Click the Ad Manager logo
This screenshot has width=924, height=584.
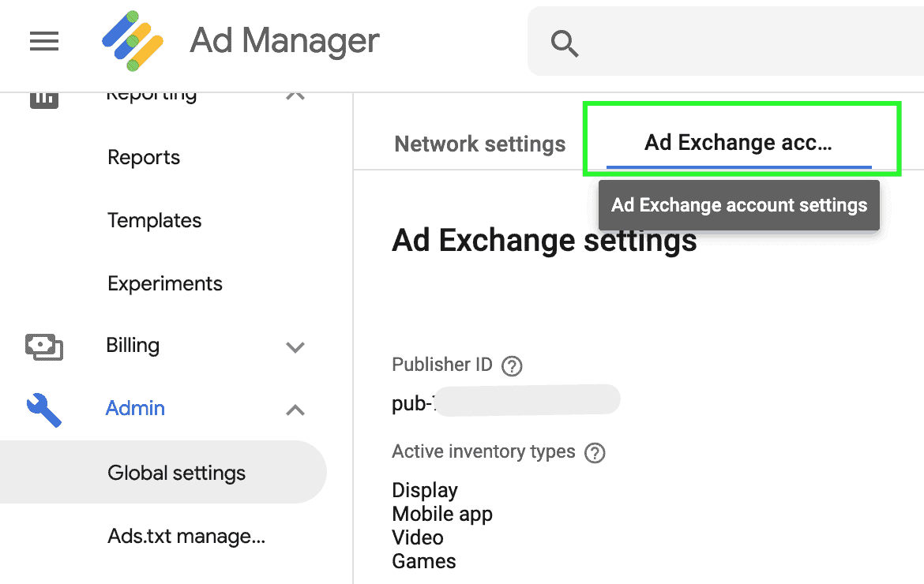pyautogui.click(x=133, y=39)
